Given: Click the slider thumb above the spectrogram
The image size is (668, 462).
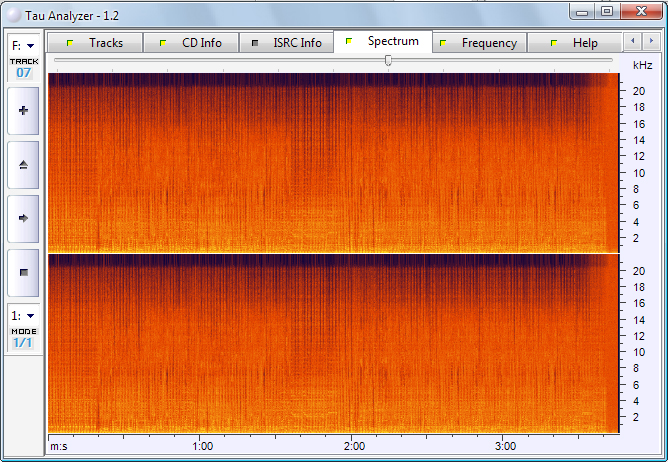Looking at the screenshot, I should 388,61.
